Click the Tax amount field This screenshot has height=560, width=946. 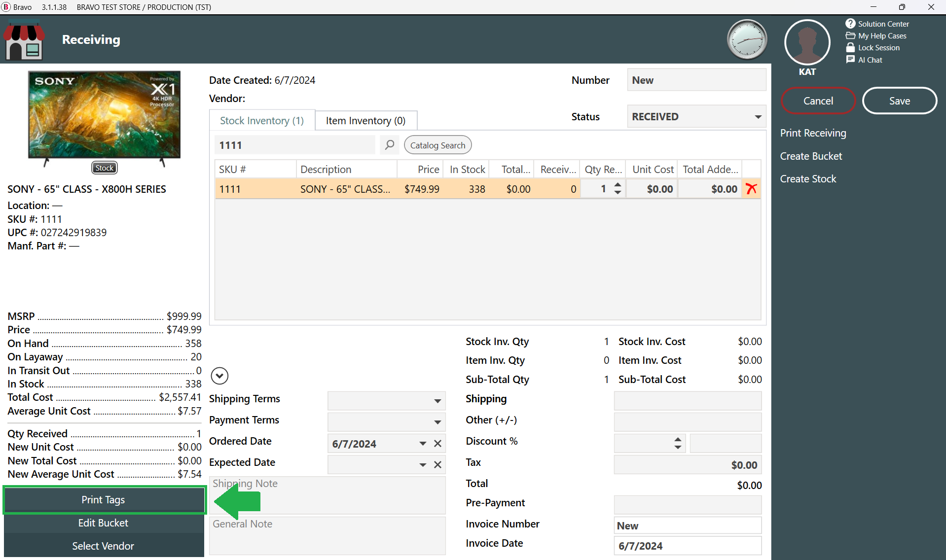688,465
